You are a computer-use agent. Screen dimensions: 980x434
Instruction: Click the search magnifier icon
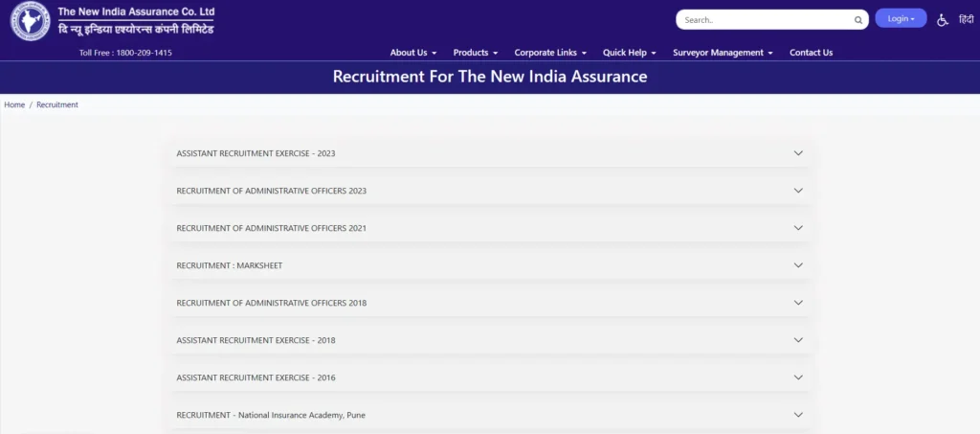(857, 20)
